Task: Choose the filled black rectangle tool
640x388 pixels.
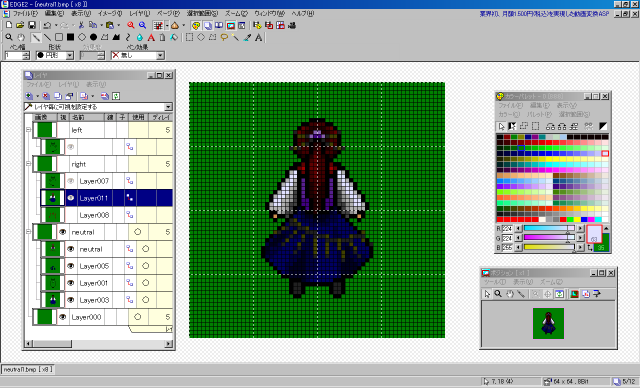Action: coord(70,37)
